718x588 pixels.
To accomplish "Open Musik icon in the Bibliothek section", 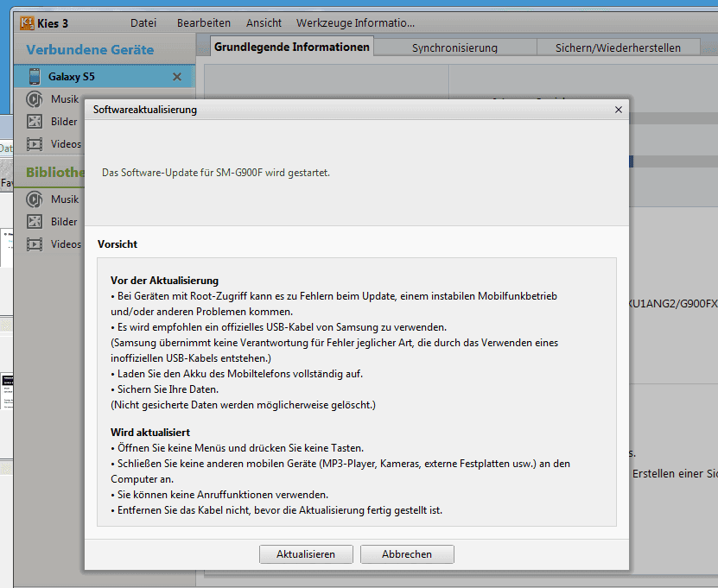I will (x=35, y=199).
